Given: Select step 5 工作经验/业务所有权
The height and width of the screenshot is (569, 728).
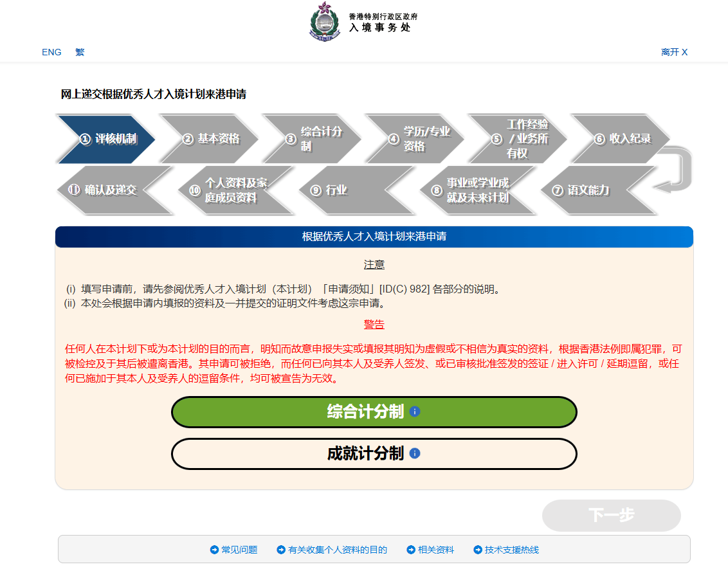Looking at the screenshot, I should [x=518, y=139].
